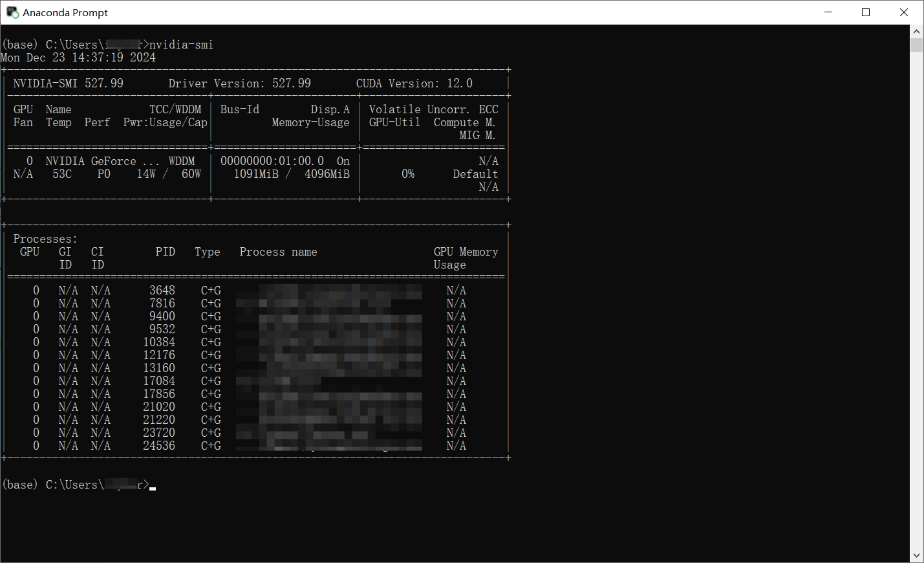Click process PID 10384
Screen dimensions: 924x563
coord(159,342)
